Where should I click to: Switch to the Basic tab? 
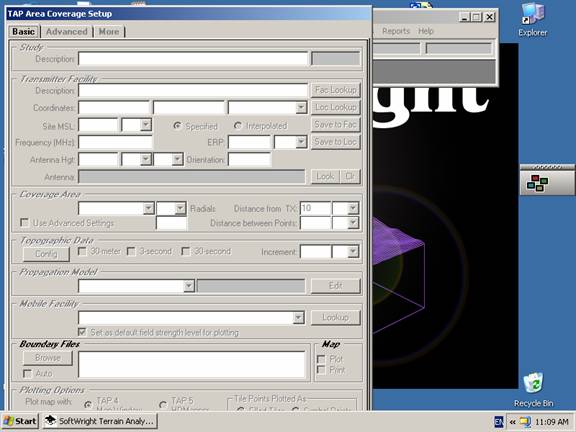pyautogui.click(x=24, y=32)
